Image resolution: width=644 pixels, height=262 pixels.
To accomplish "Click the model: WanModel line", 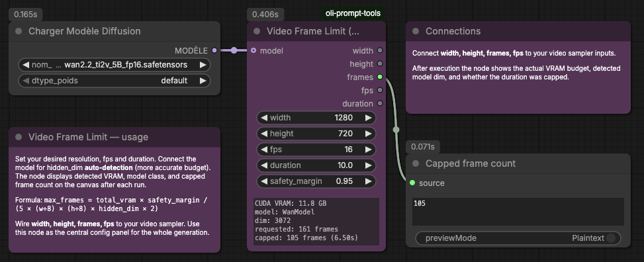I will [x=285, y=212].
